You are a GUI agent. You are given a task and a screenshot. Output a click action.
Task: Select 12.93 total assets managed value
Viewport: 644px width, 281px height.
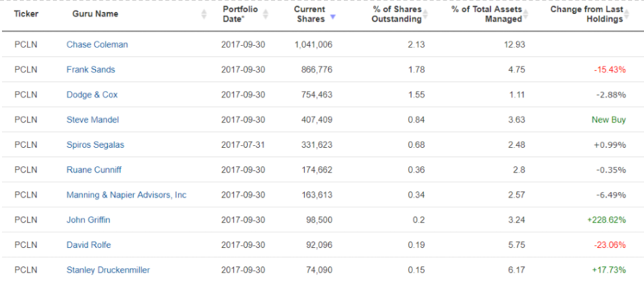[514, 44]
